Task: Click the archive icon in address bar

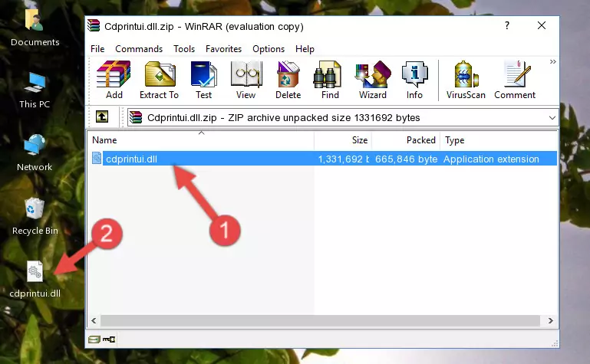Action: [x=136, y=117]
